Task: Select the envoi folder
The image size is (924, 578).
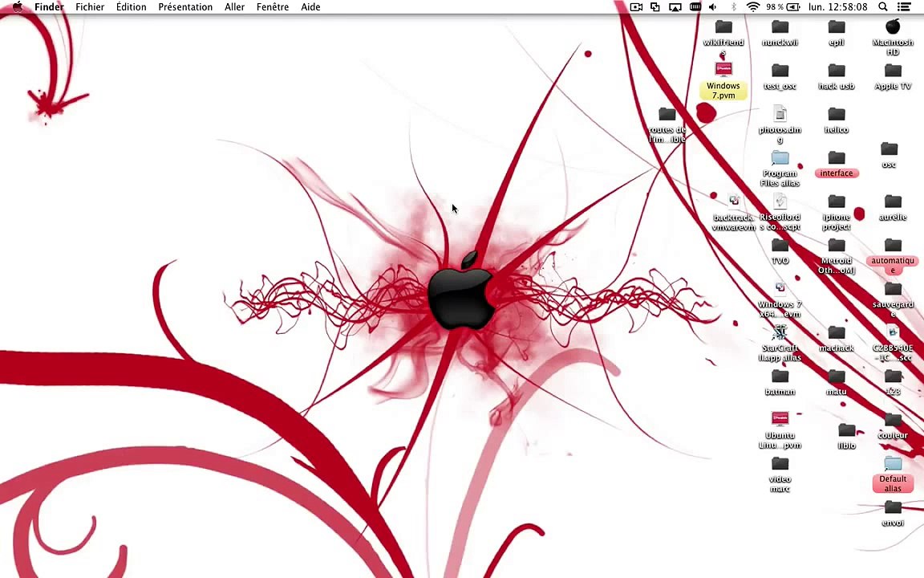Action: pyautogui.click(x=894, y=507)
